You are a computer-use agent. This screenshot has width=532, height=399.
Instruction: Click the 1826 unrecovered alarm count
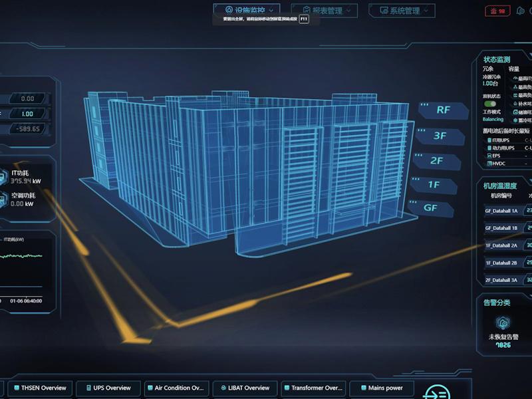(x=503, y=345)
